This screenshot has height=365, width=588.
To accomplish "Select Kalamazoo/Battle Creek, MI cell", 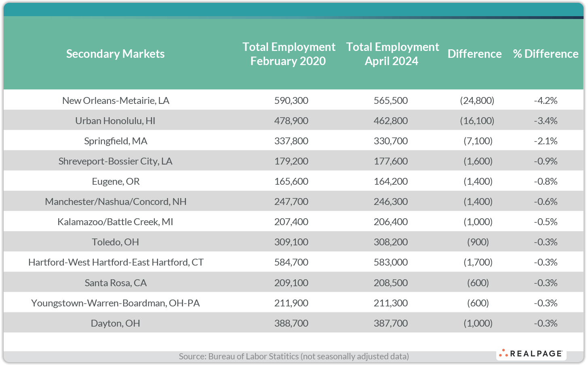I will (115, 222).
